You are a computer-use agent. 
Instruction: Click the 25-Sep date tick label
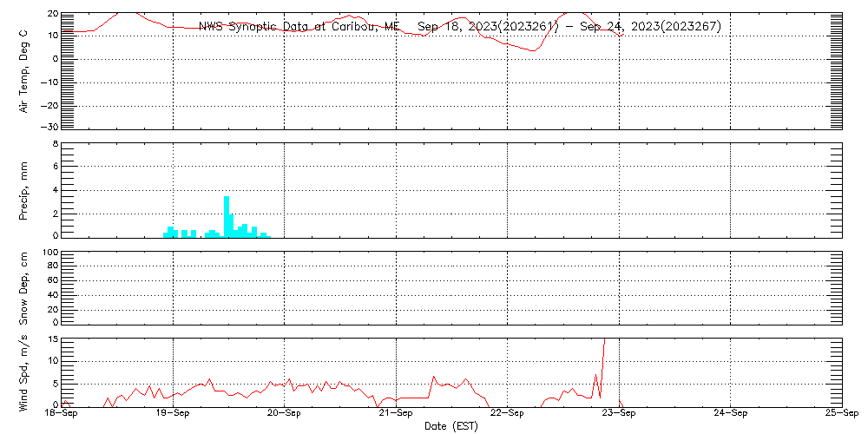click(x=841, y=413)
